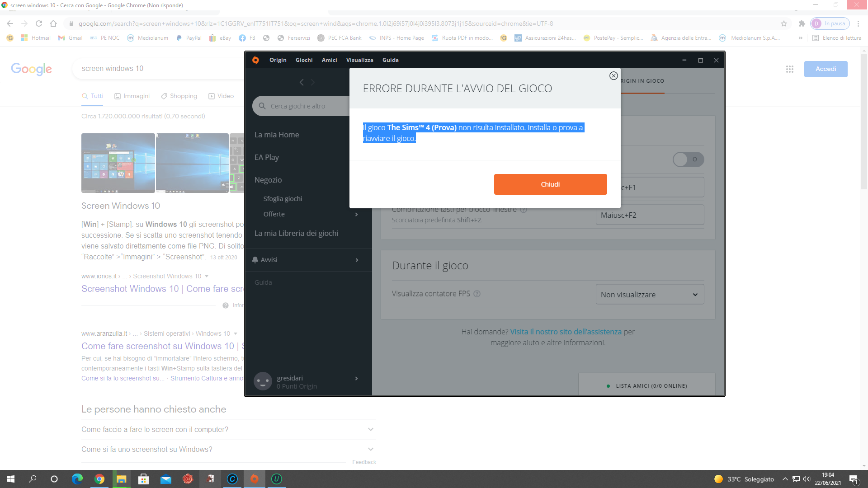The width and height of the screenshot is (868, 488).
Task: Open the Hotmail bookmark
Action: pyautogui.click(x=36, y=38)
